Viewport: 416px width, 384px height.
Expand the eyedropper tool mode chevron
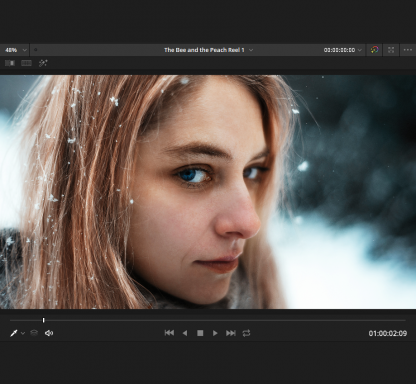[23, 333]
